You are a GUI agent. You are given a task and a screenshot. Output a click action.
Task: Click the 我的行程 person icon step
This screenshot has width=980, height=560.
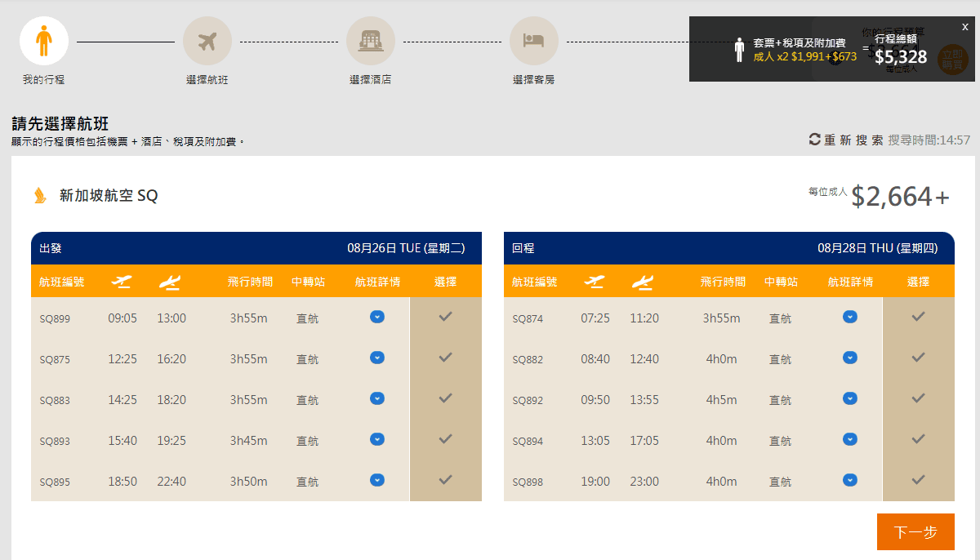tap(44, 41)
